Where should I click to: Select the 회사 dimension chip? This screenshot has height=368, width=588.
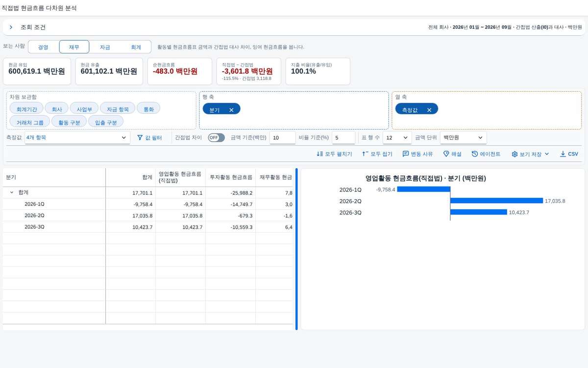pos(57,109)
